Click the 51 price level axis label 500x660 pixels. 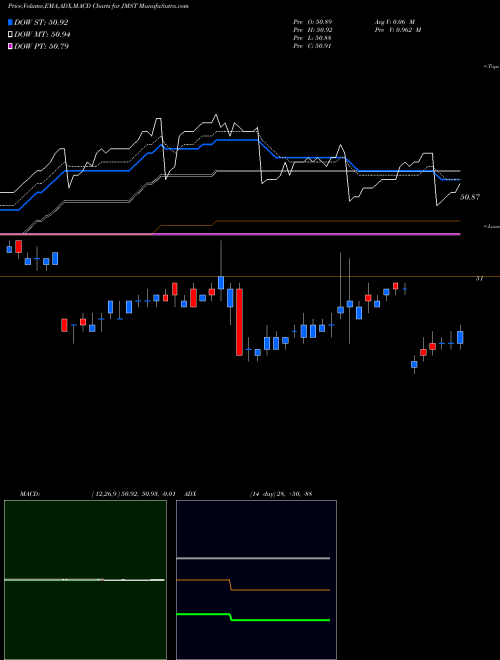[479, 278]
